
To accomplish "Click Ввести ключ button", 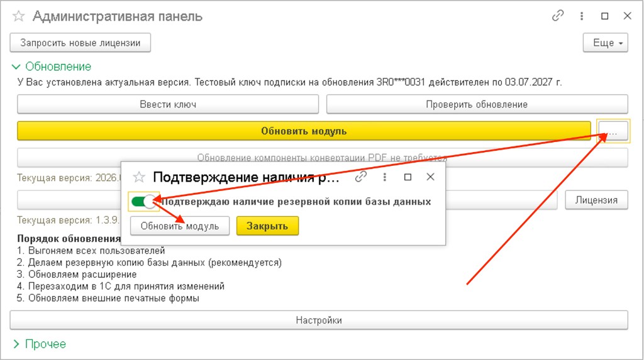I will [167, 104].
